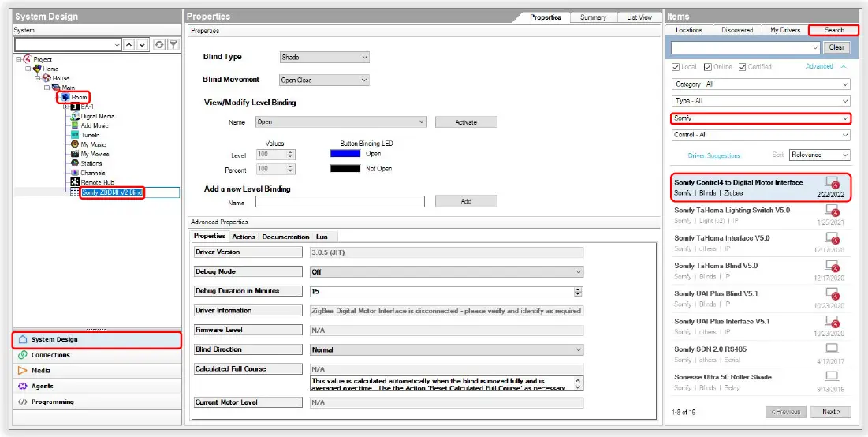Click the Clear search button
The height and width of the screenshot is (437, 868).
(836, 47)
